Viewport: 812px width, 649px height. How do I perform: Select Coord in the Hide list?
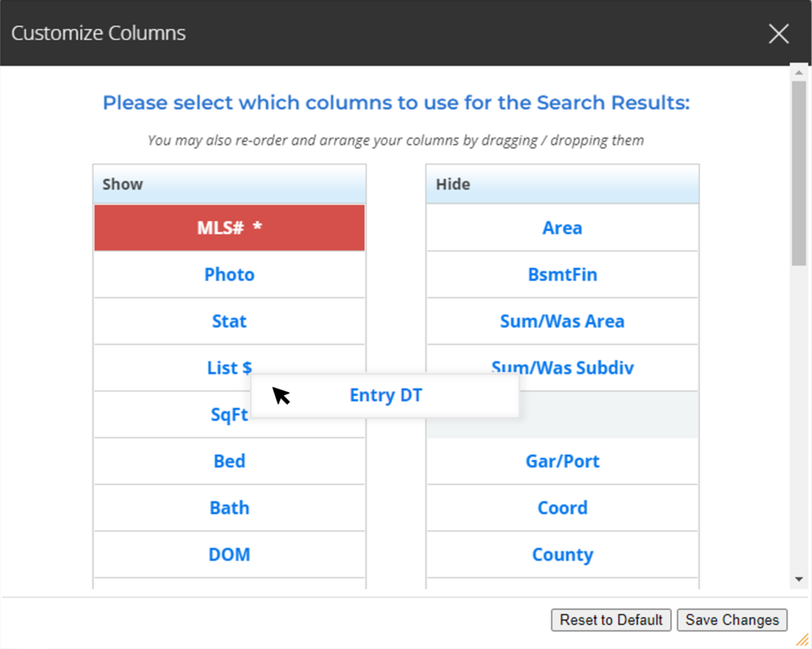point(562,508)
